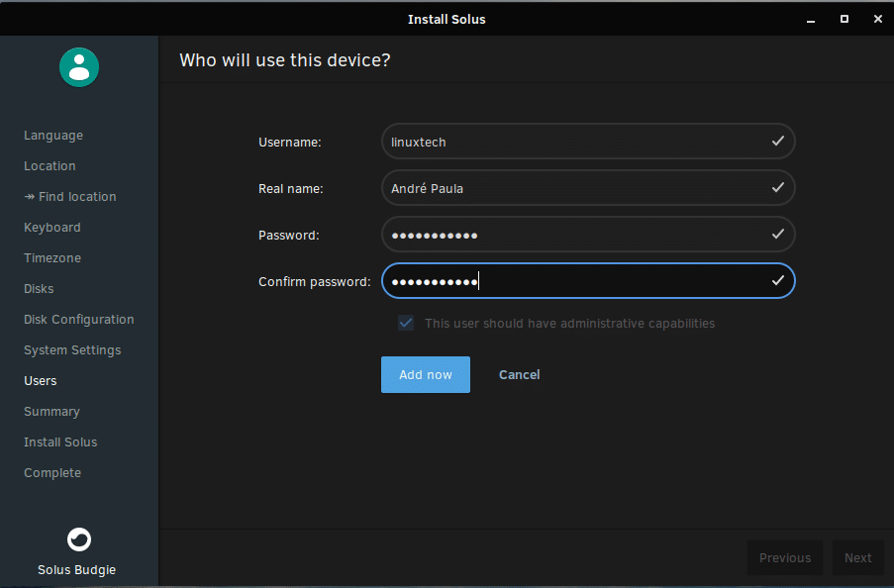Viewport: 894px width, 588px height.
Task: Click the Previous button
Action: [785, 557]
